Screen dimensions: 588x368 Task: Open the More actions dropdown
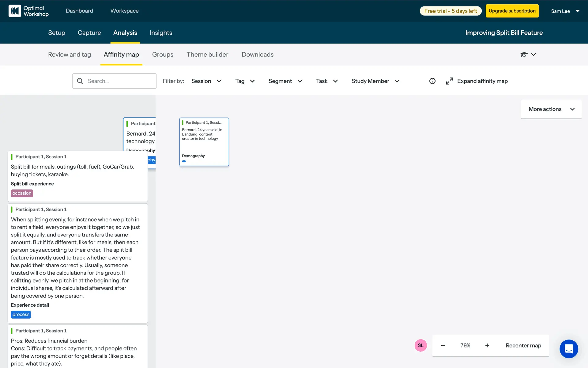tap(551, 109)
